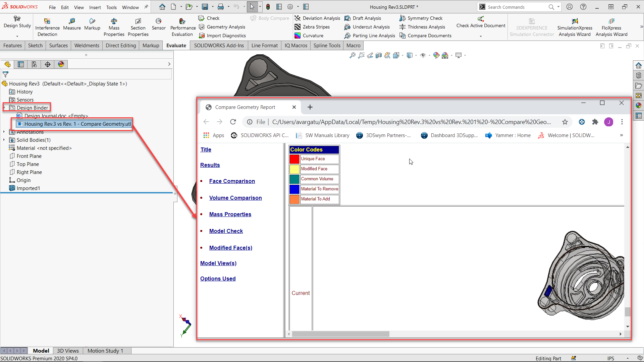Expand the Annotations tree node
Image resolution: width=644 pixels, height=362 pixels.
point(4,132)
